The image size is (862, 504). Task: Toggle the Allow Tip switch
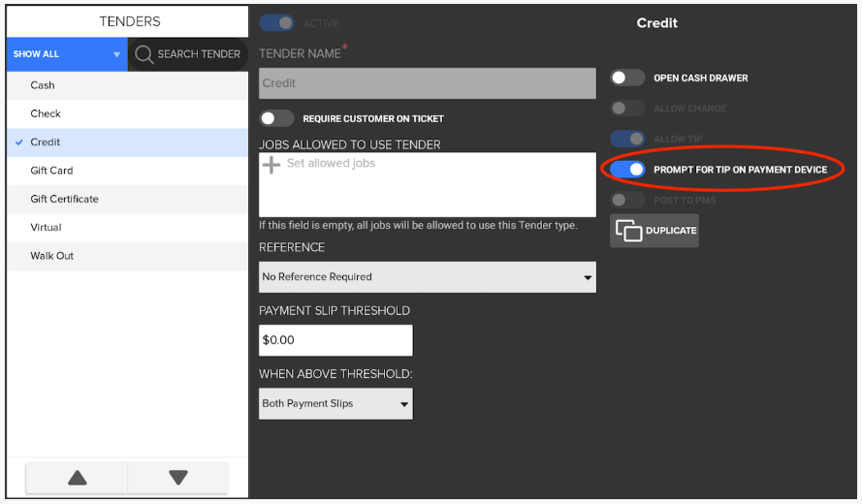pyautogui.click(x=627, y=139)
